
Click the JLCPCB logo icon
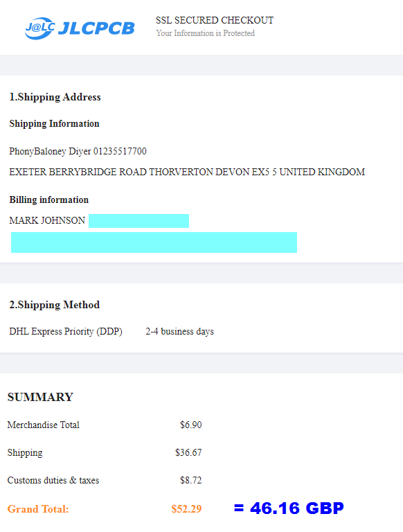point(39,28)
